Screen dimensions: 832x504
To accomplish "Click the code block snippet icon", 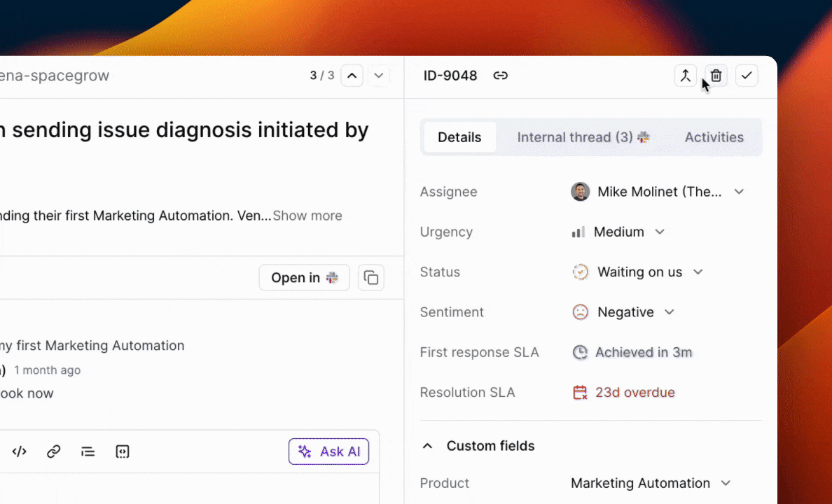I will coord(123,451).
